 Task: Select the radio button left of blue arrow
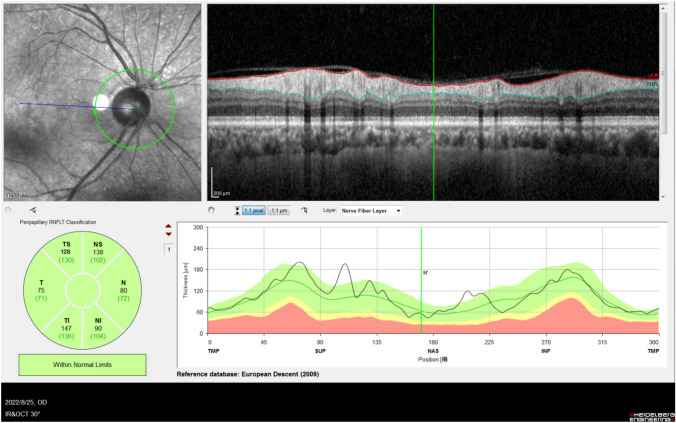(x=8, y=211)
